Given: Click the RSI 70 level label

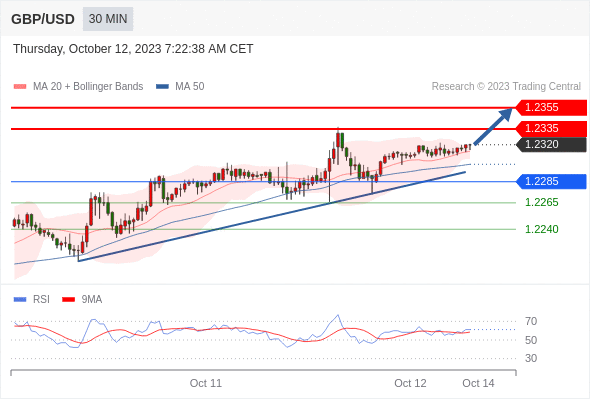Looking at the screenshot, I should tap(531, 321).
